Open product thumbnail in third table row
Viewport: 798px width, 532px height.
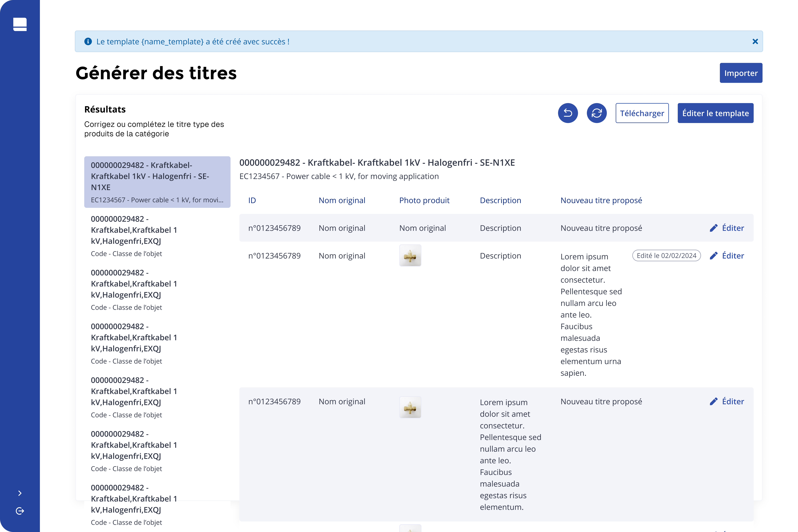(x=410, y=407)
